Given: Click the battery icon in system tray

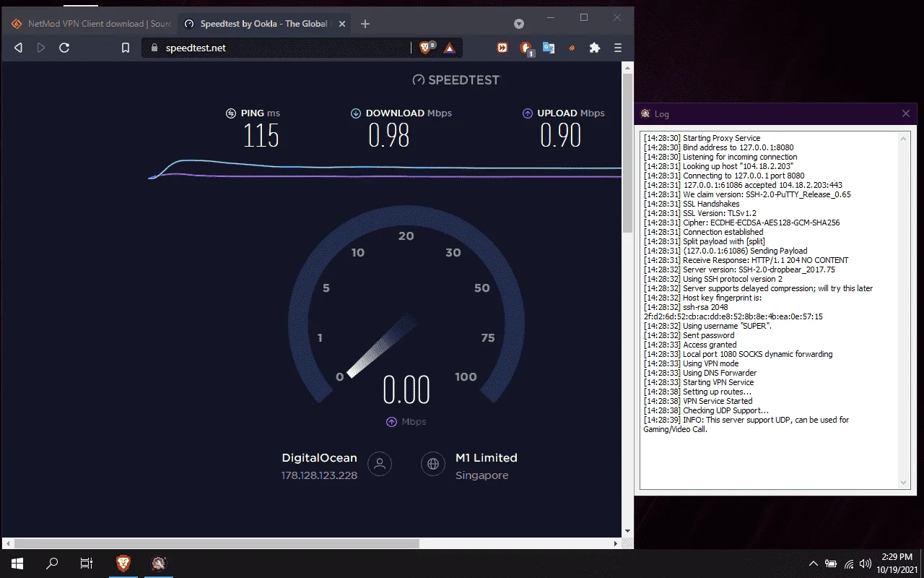Looking at the screenshot, I should coord(832,564).
